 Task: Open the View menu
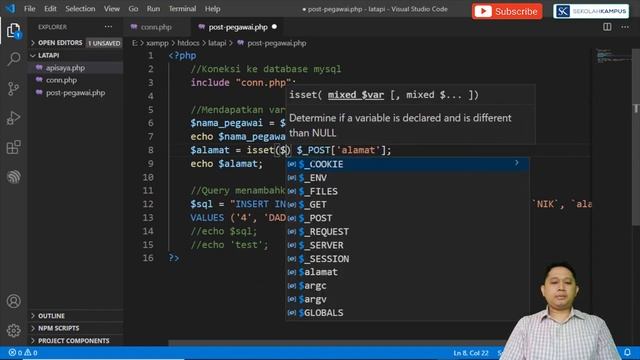(111, 9)
